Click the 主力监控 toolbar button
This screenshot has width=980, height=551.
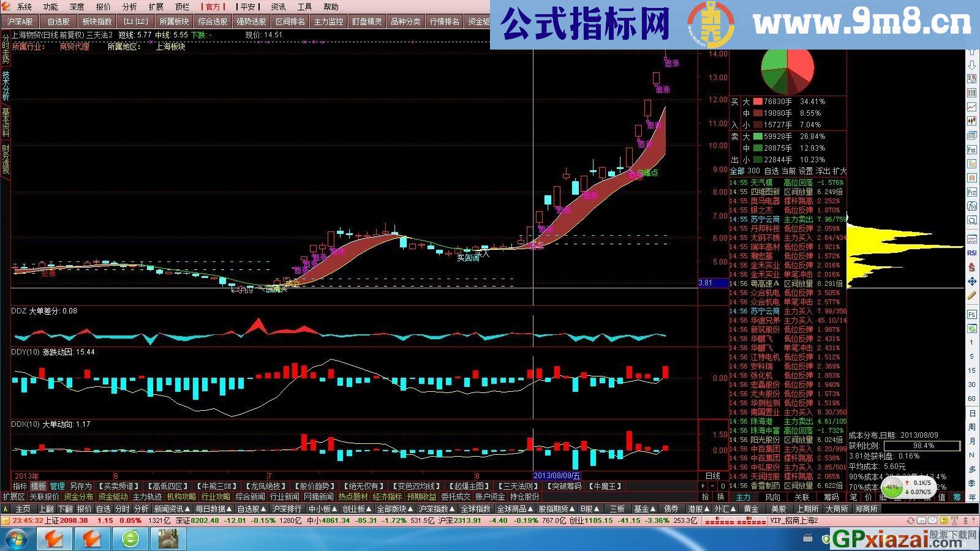pos(328,21)
